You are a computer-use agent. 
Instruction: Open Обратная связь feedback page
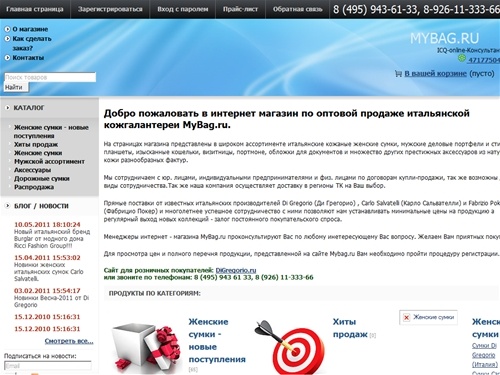click(x=297, y=9)
